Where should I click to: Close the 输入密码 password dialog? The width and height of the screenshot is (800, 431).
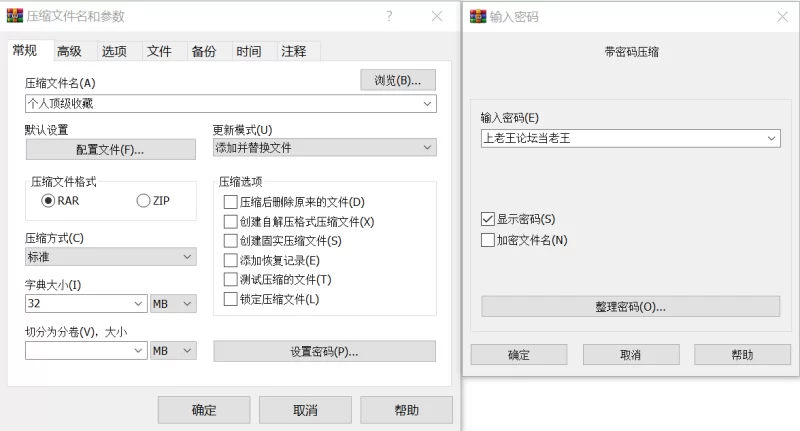781,16
